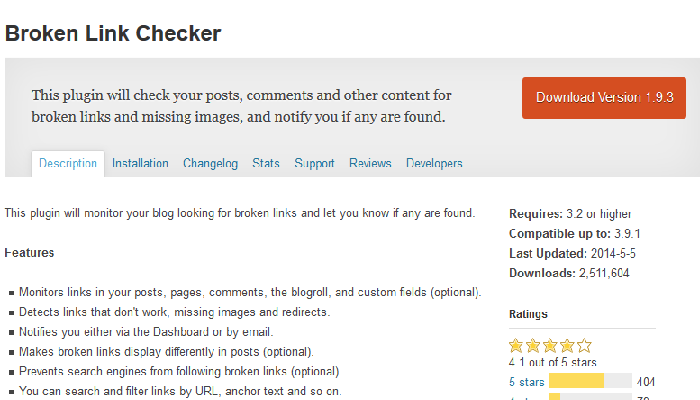Click the Features section heading
Image resolution: width=700 pixels, height=400 pixels.
point(29,253)
